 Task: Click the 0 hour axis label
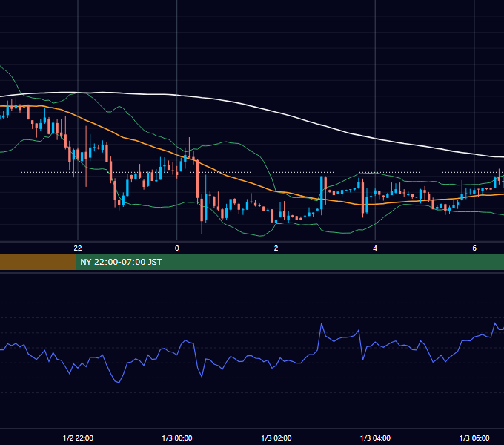tap(177, 248)
